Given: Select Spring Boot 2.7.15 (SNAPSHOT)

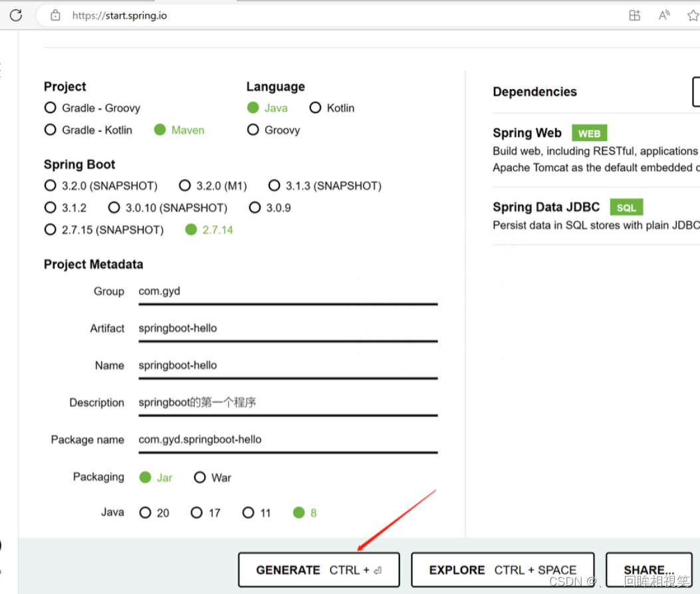Looking at the screenshot, I should 51,229.
